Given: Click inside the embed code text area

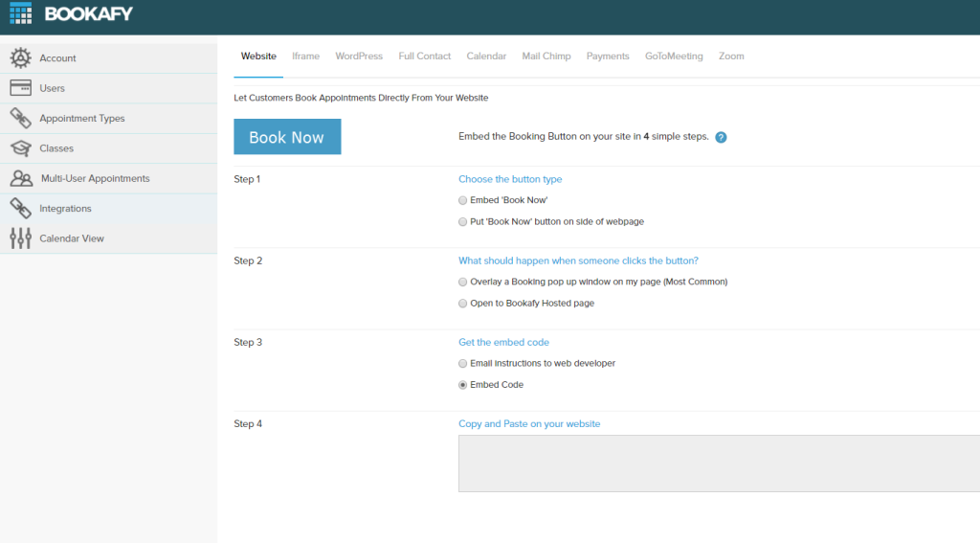Looking at the screenshot, I should (x=719, y=464).
